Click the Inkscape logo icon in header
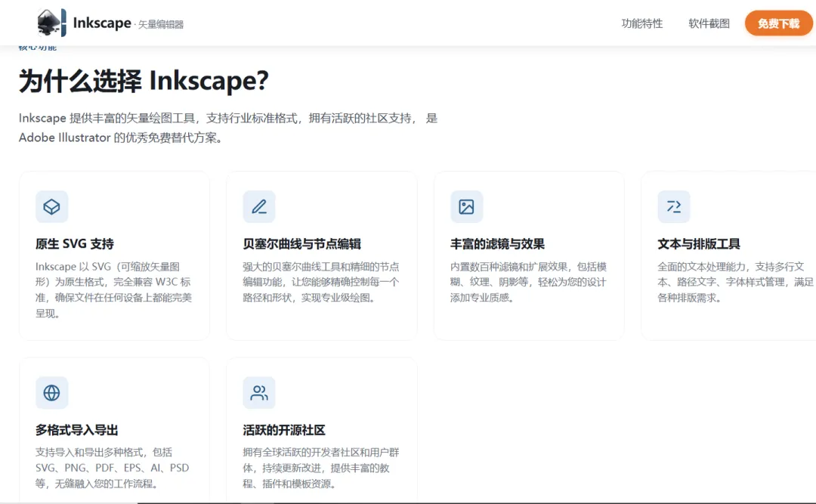The height and width of the screenshot is (504, 816). (x=51, y=23)
